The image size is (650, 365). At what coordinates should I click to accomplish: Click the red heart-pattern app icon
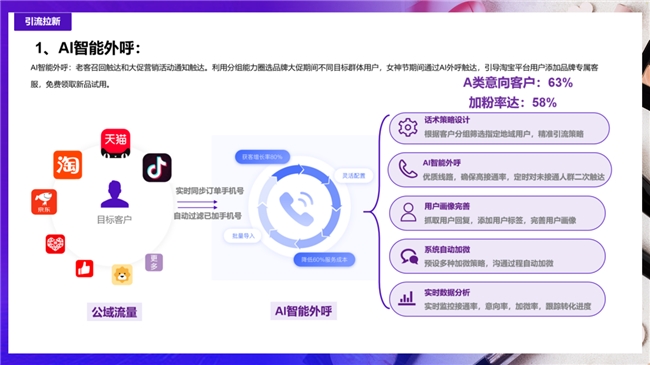point(55,244)
